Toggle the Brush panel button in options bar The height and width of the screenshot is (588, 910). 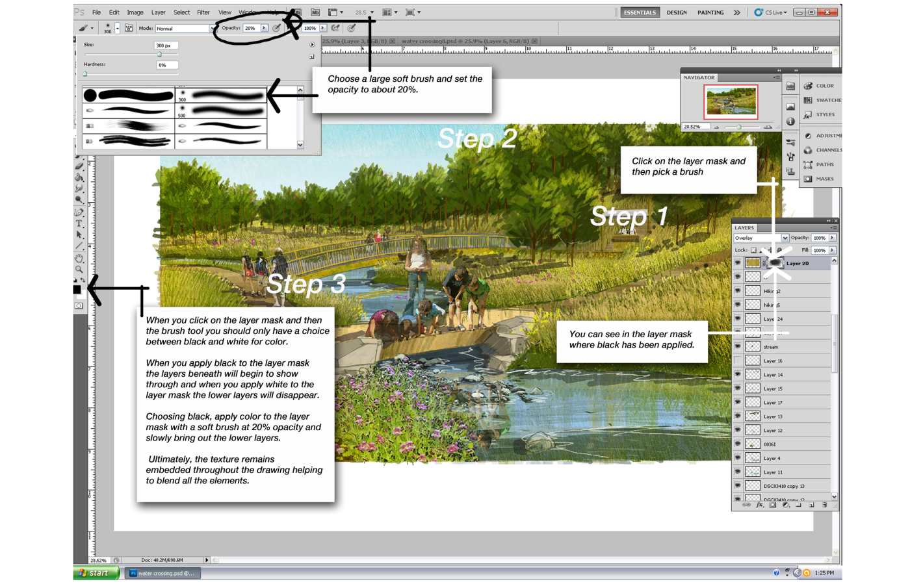coord(129,28)
